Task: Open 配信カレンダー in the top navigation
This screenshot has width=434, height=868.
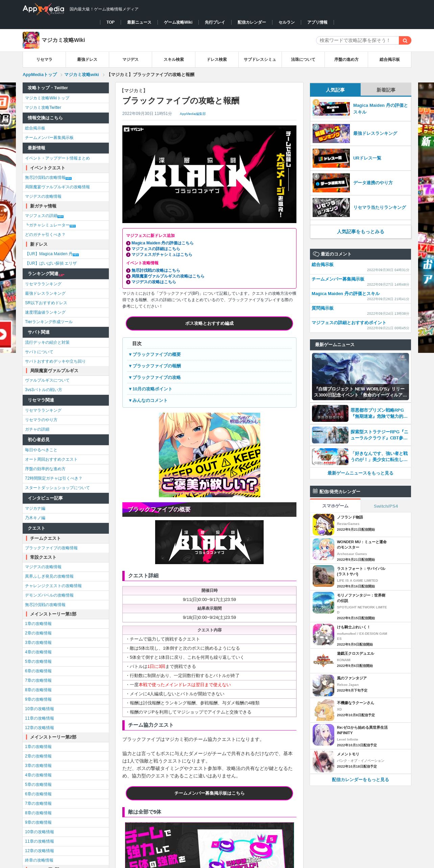Action: click(x=251, y=22)
